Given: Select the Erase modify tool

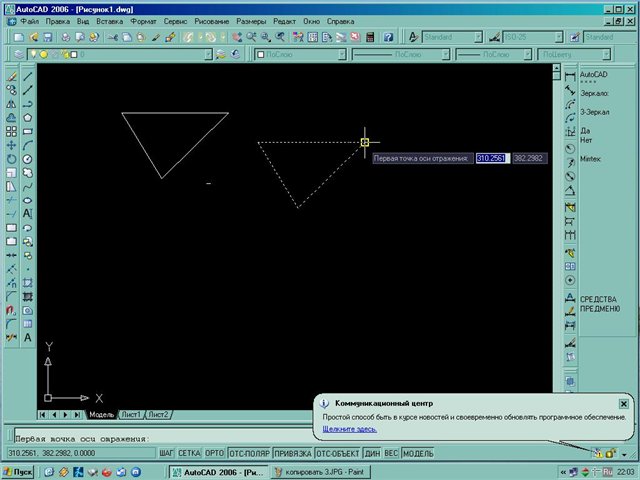Looking at the screenshot, I should pyautogui.click(x=11, y=75).
